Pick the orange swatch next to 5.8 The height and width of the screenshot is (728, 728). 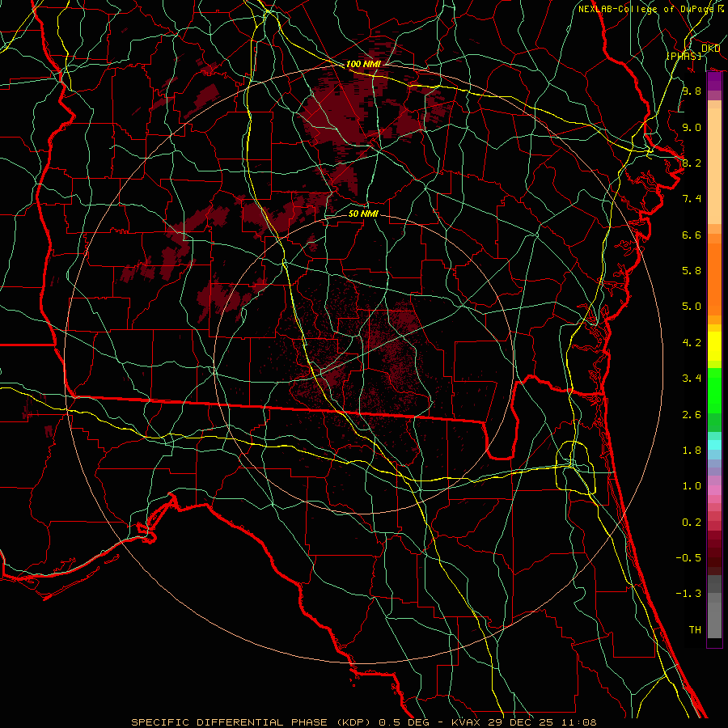coord(714,271)
